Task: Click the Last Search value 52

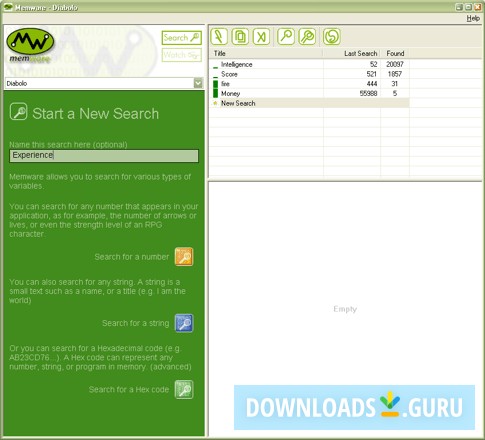Action: [373, 64]
